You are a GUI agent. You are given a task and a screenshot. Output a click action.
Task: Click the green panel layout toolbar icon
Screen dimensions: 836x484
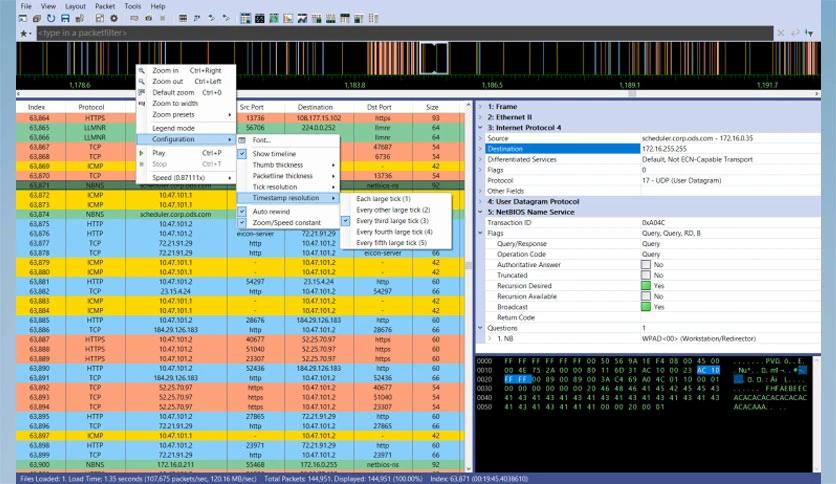[x=274, y=19]
